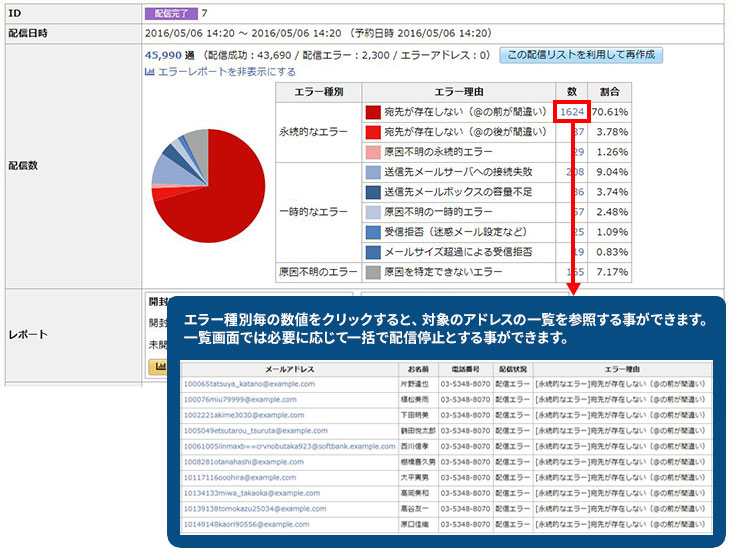Viewport: 730px width, 554px height.
Task: Click the swatch beside 受信拒否（迷惑メール設定など）
Action: 373,232
